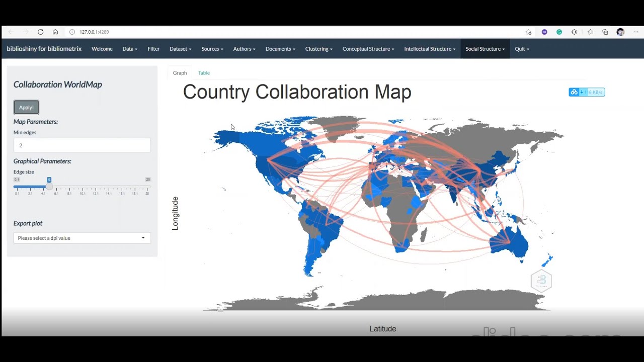Go forward with the browser arrow
Screen dimensions: 644x362
coord(26,32)
